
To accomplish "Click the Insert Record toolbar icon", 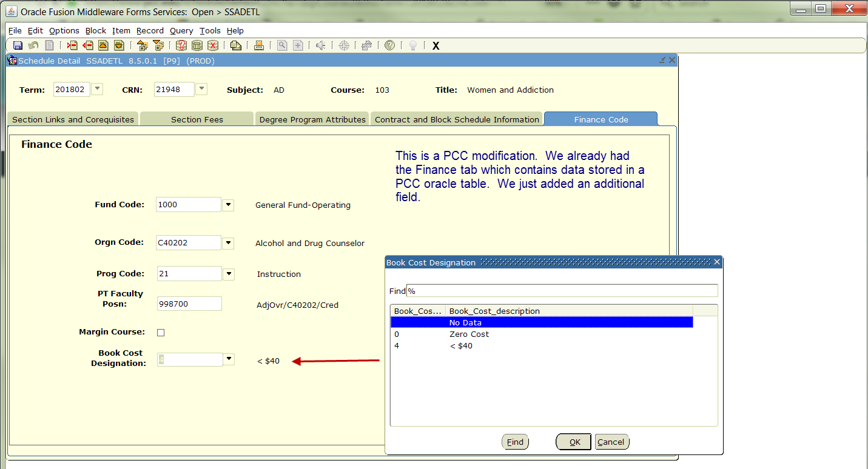I will [x=73, y=45].
